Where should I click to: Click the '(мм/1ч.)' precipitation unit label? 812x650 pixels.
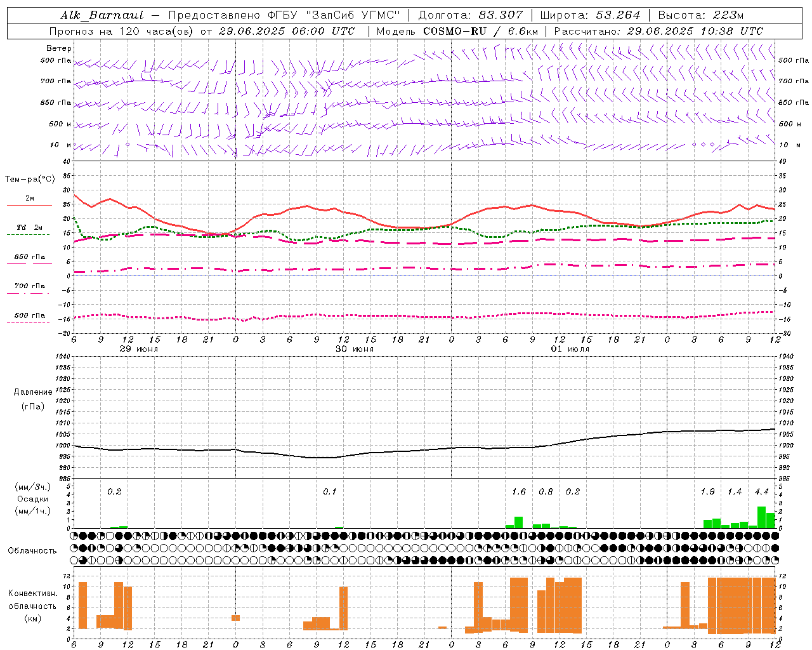pos(33,511)
